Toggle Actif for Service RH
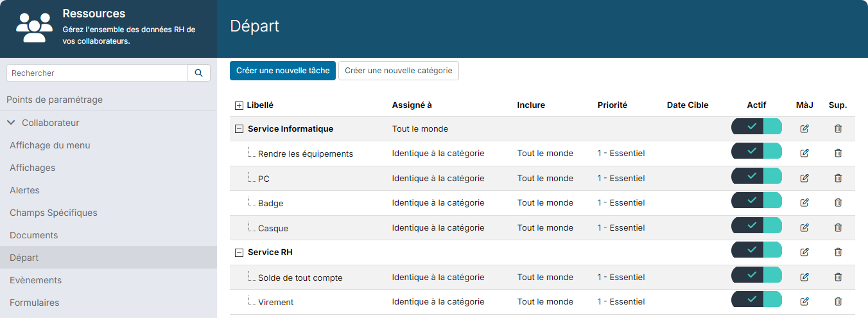The height and width of the screenshot is (318, 868). (x=756, y=250)
